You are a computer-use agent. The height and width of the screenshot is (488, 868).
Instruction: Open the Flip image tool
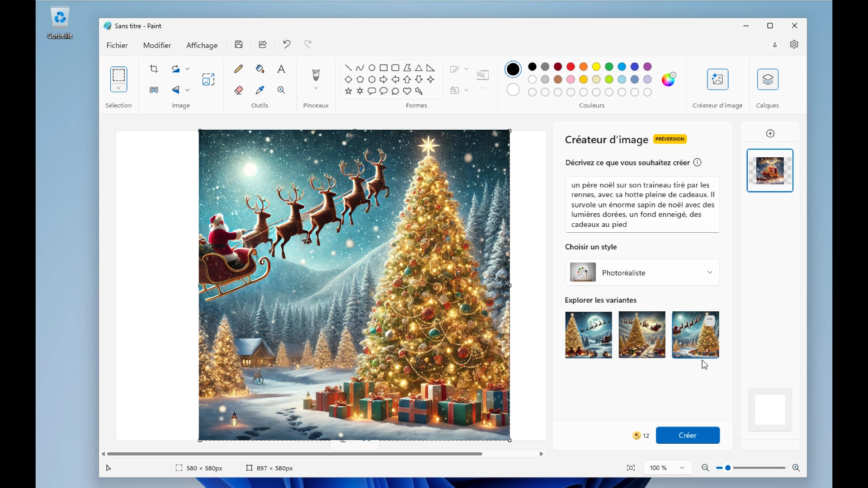click(x=175, y=90)
